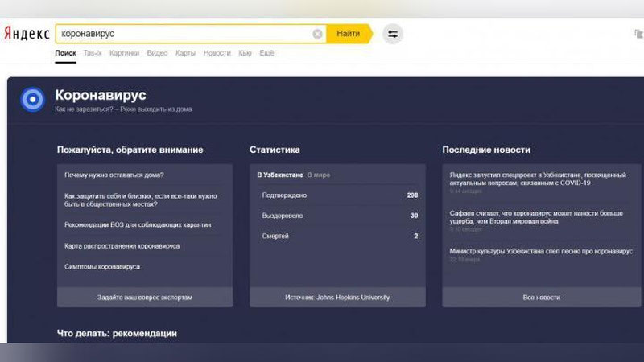The width and height of the screenshot is (644, 362).
Task: Click the 'Коронавирус' heading
Action: coord(101,95)
